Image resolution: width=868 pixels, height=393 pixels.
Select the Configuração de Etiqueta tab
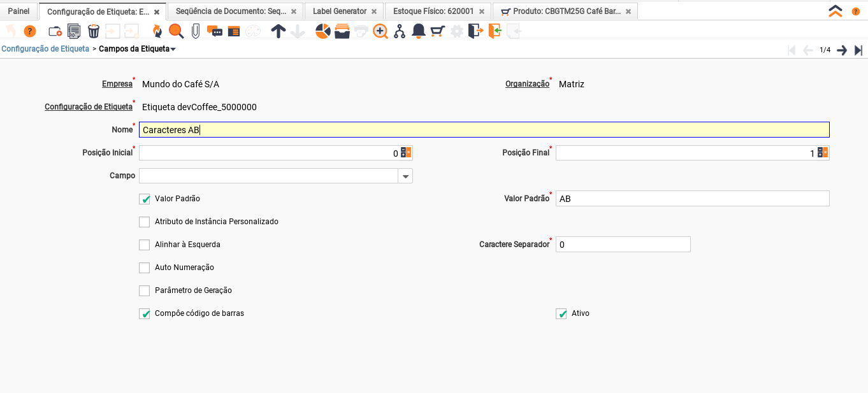(98, 11)
